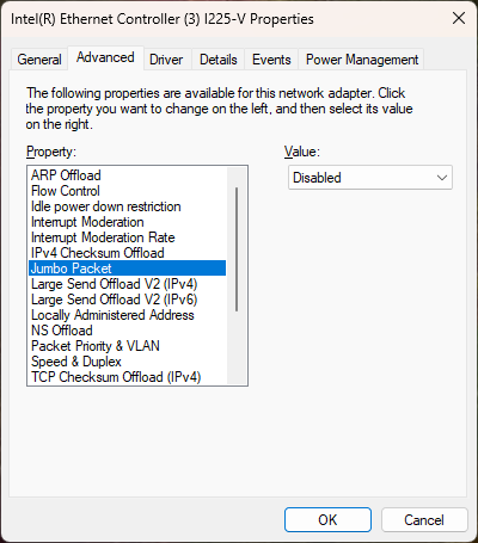Close the I225-V Properties dialog
478x544 pixels.
coord(459,18)
